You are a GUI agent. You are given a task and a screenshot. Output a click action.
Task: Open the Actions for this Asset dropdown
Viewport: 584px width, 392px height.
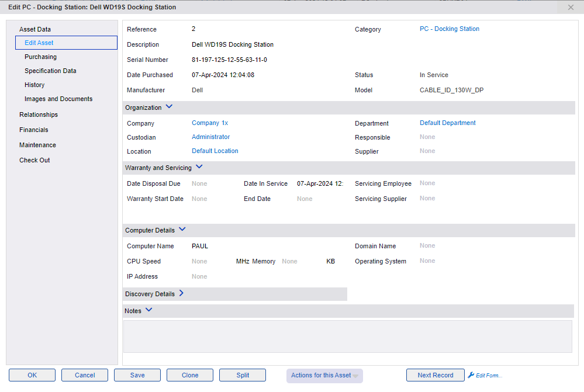click(x=324, y=375)
